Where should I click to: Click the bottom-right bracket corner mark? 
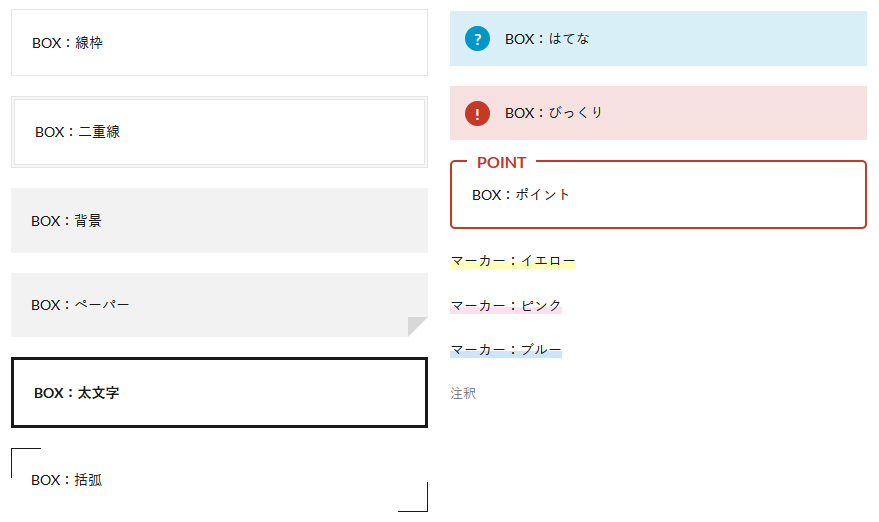(x=413, y=497)
